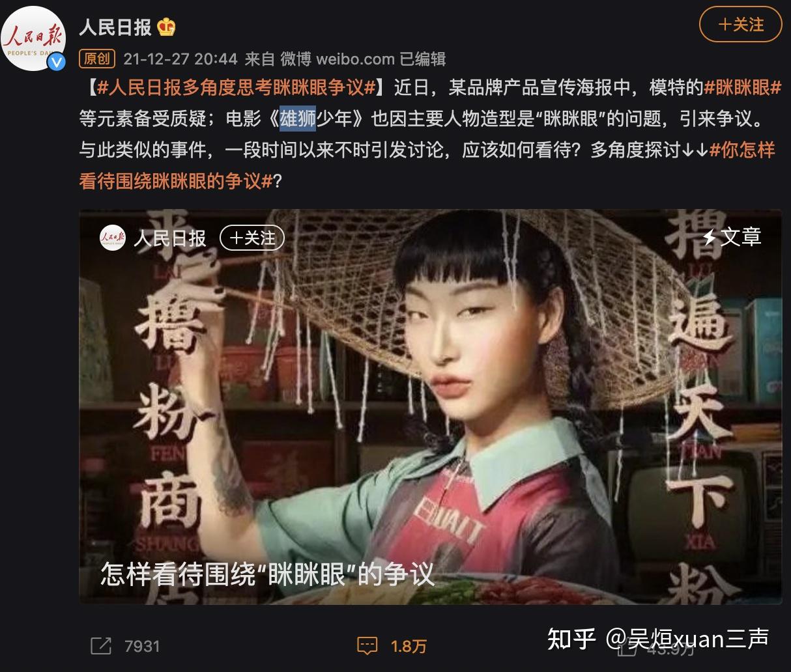Click article title 怎样看待围绕"眯眯眼"的争议

tap(267, 575)
